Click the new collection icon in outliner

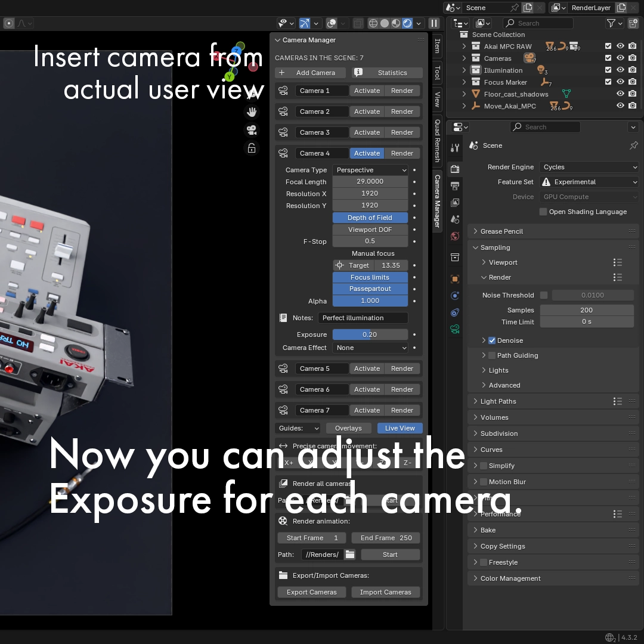[633, 23]
